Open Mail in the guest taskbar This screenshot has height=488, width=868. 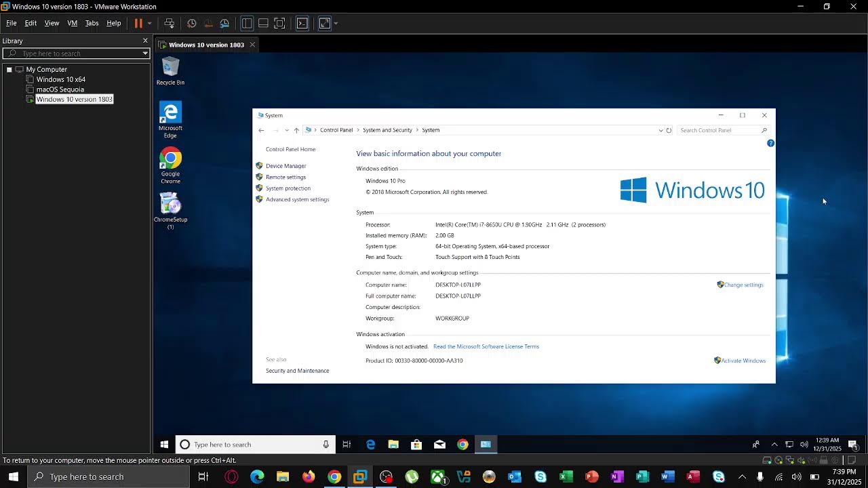pyautogui.click(x=439, y=445)
